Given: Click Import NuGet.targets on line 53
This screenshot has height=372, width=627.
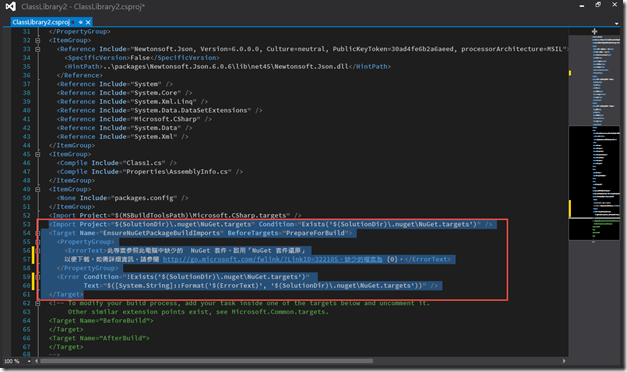Looking at the screenshot, I should coord(271,224).
